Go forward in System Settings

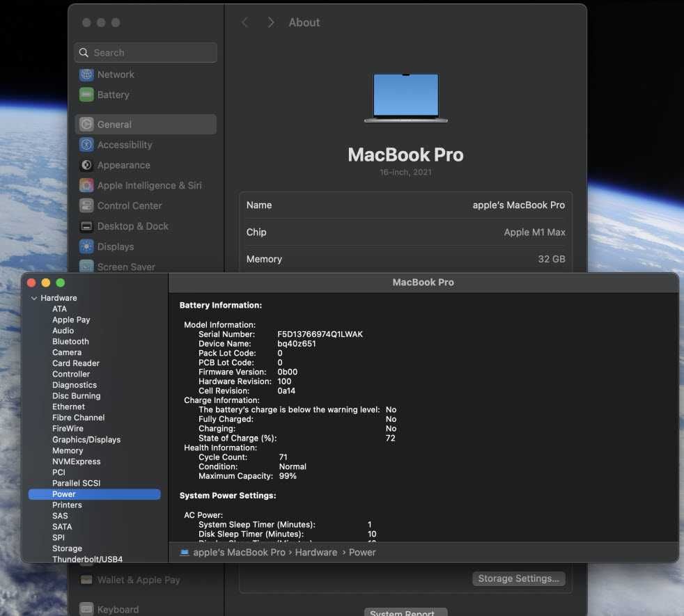(271, 22)
